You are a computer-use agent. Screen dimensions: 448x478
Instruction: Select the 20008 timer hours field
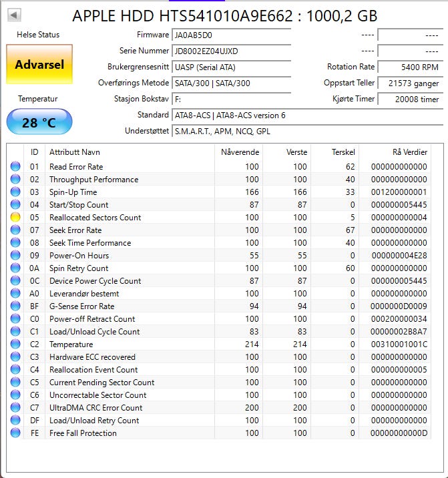click(411, 99)
